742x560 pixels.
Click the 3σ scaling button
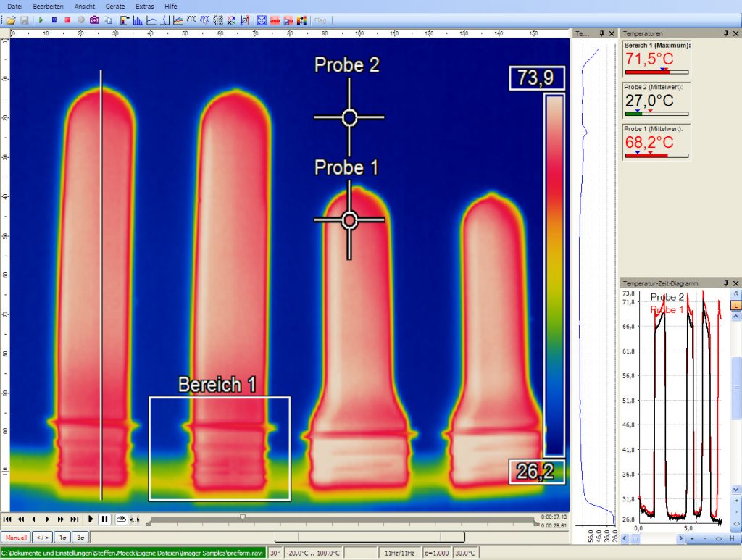click(82, 538)
